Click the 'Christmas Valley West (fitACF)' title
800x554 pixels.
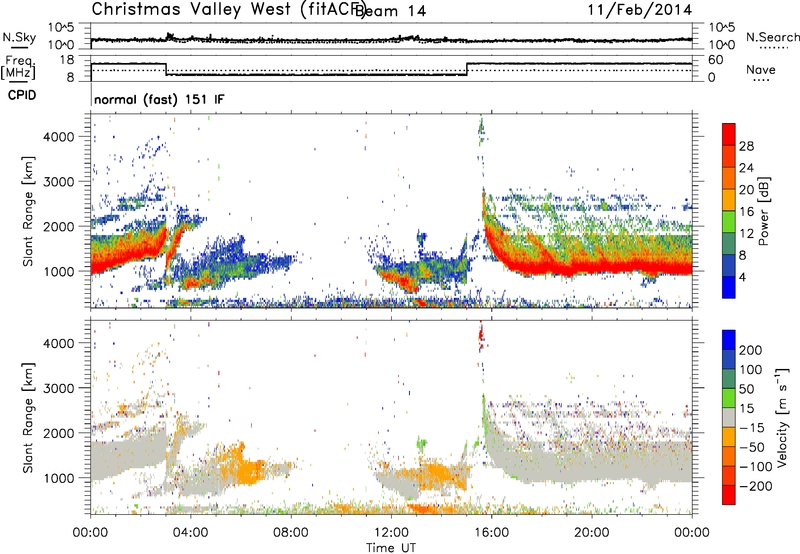[228, 9]
